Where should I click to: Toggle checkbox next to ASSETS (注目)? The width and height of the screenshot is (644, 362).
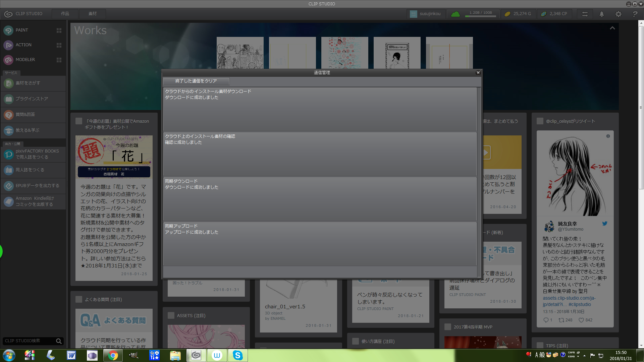click(x=171, y=315)
